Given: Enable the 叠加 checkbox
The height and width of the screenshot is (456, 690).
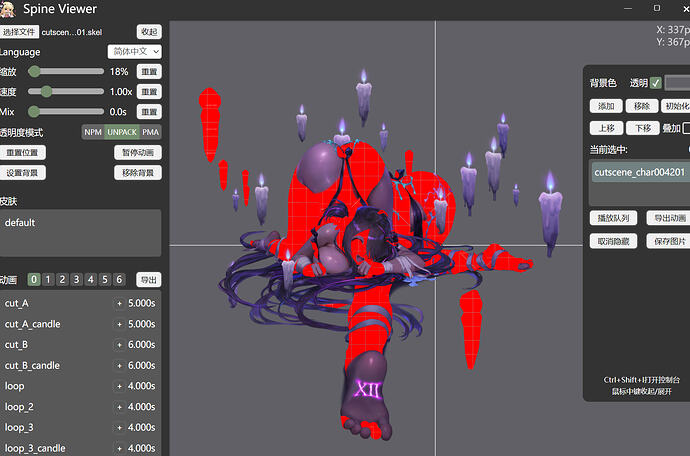Looking at the screenshot, I should (x=685, y=128).
